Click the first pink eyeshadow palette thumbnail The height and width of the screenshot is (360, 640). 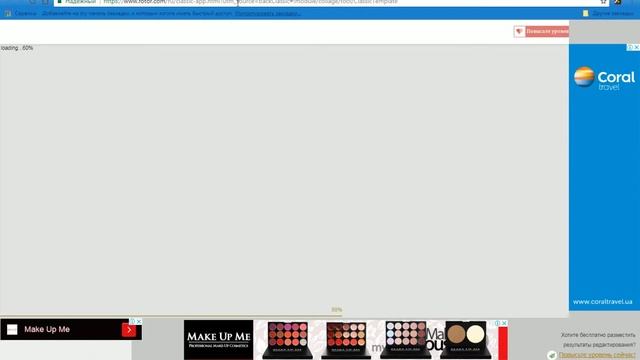pyautogui.click(x=287, y=340)
